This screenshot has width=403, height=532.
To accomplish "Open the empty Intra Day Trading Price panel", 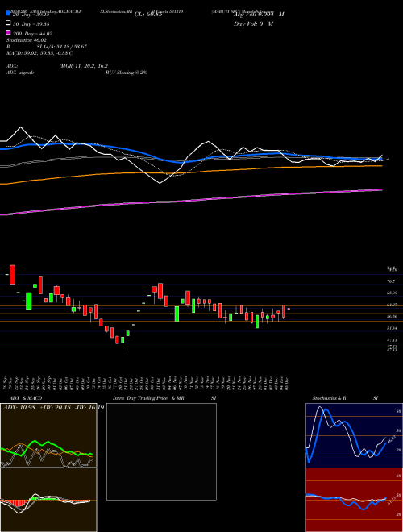I will click(161, 451).
